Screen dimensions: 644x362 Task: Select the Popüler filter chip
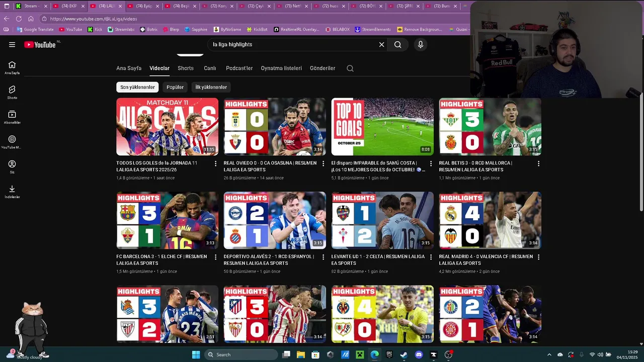click(175, 87)
